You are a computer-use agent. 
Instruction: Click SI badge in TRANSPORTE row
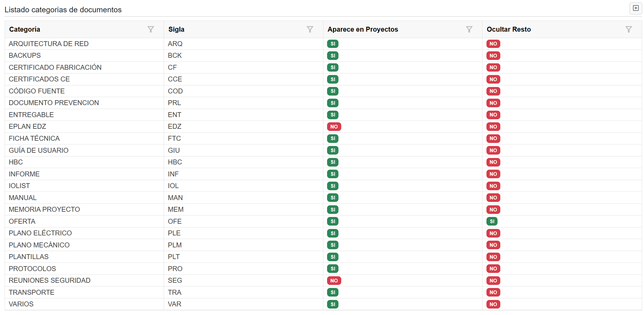[333, 292]
